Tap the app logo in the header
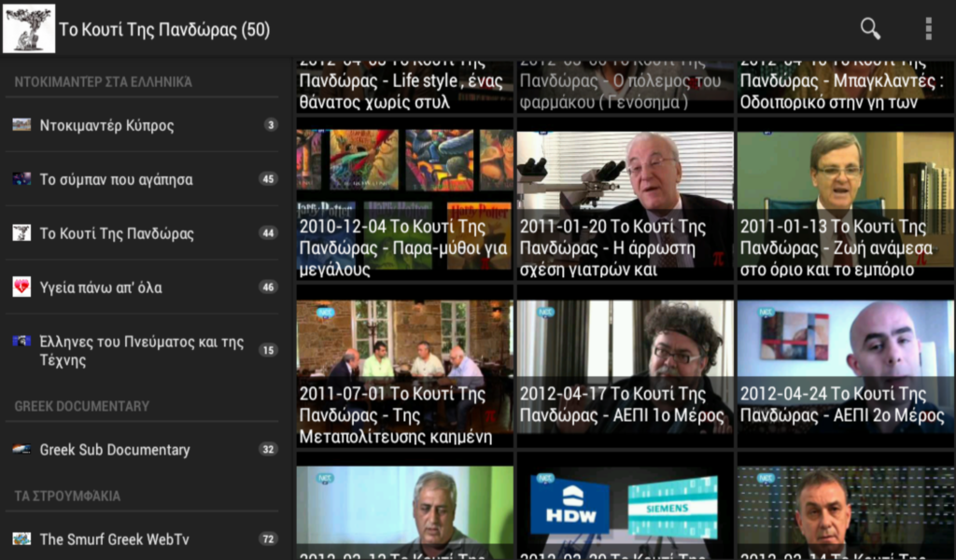Image resolution: width=956 pixels, height=560 pixels. tap(29, 29)
